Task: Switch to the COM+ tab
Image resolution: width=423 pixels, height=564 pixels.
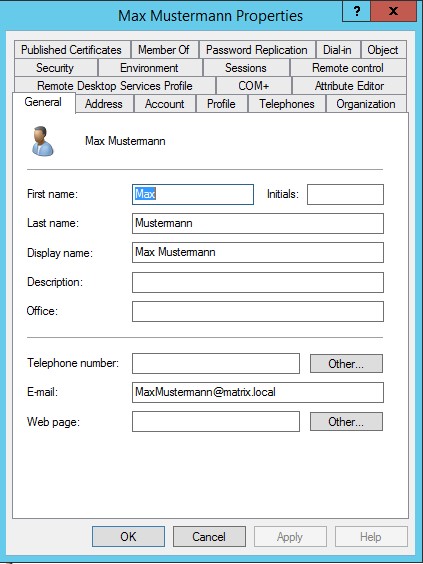Action: (254, 86)
